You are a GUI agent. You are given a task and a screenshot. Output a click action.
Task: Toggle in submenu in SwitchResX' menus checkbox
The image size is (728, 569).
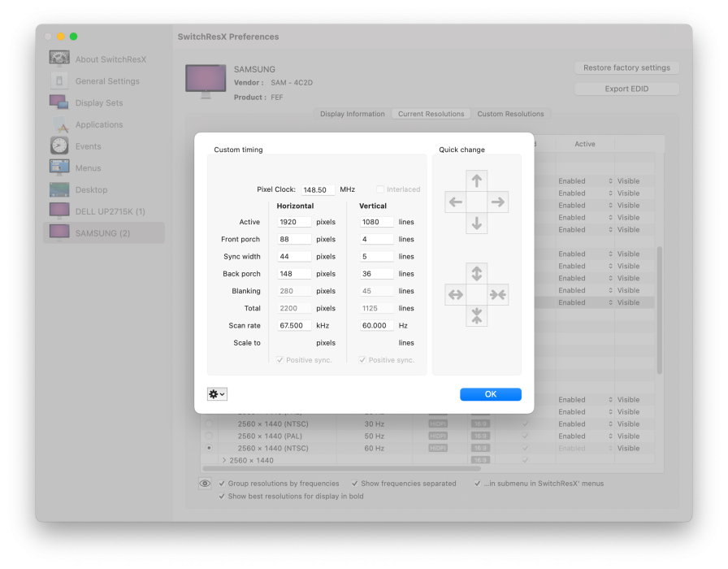[x=477, y=484]
